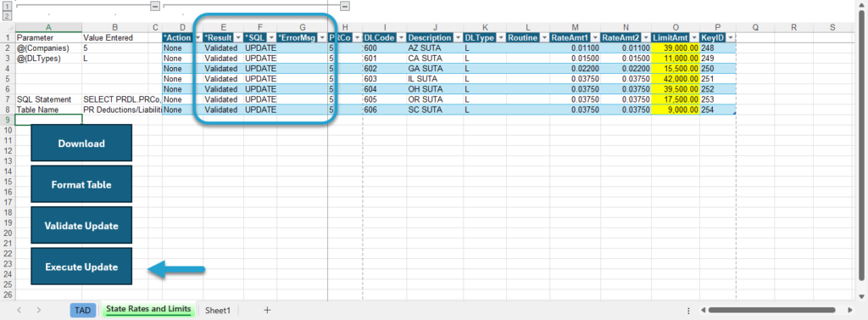Viewport: 868px width, 320px height.
Task: Select the SC SUTA description cell
Action: pyautogui.click(x=435, y=109)
